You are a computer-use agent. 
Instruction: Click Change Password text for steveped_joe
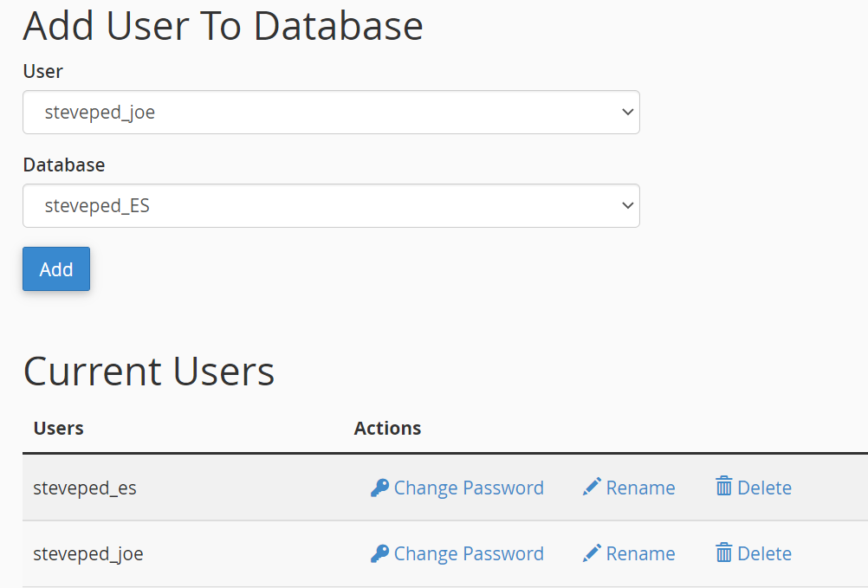pos(469,554)
